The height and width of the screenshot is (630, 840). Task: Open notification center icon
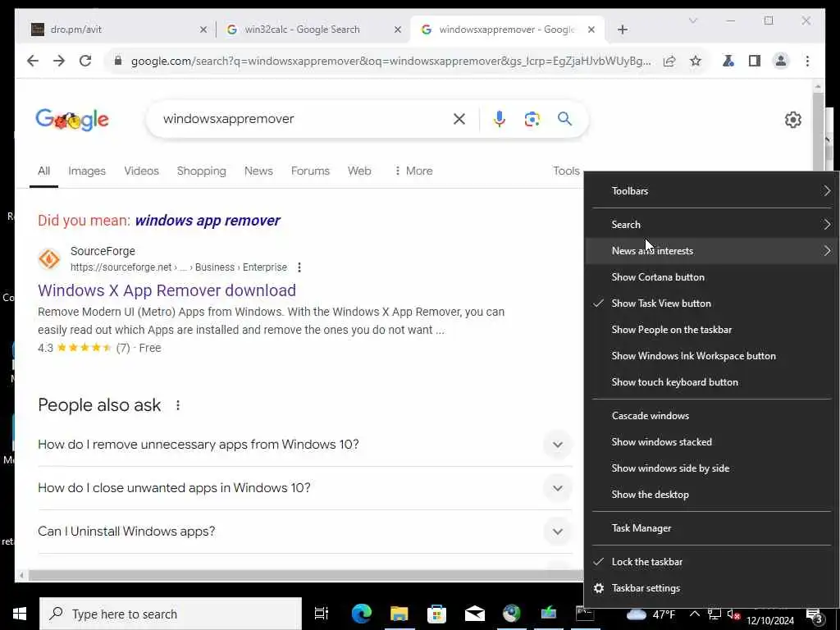coord(815,615)
